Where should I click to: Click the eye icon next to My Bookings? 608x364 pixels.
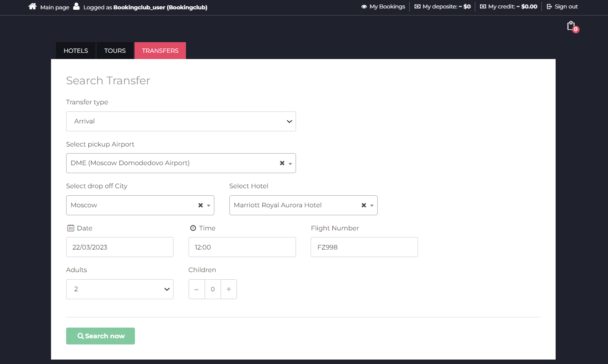364,7
